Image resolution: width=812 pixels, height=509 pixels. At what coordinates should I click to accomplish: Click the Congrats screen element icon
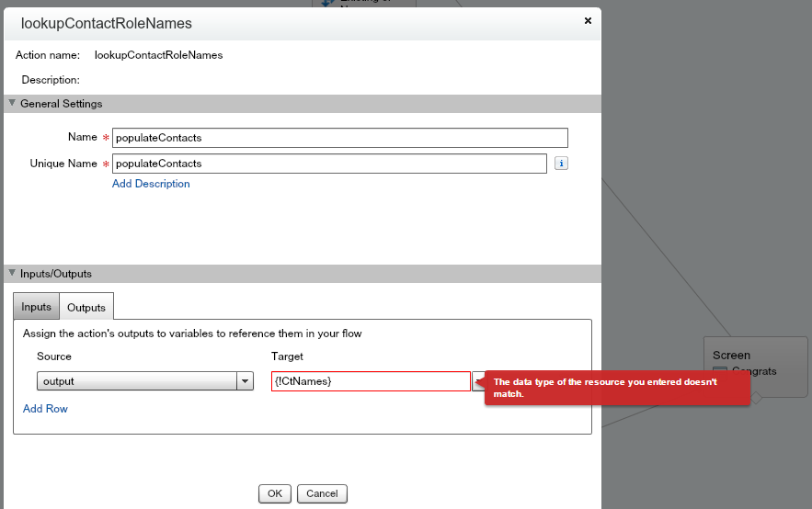720,371
